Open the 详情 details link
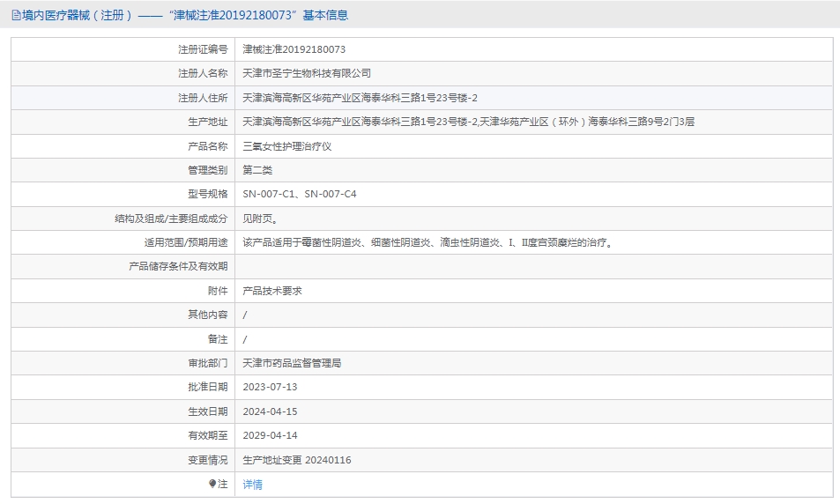This screenshot has height=504, width=840. [252, 485]
